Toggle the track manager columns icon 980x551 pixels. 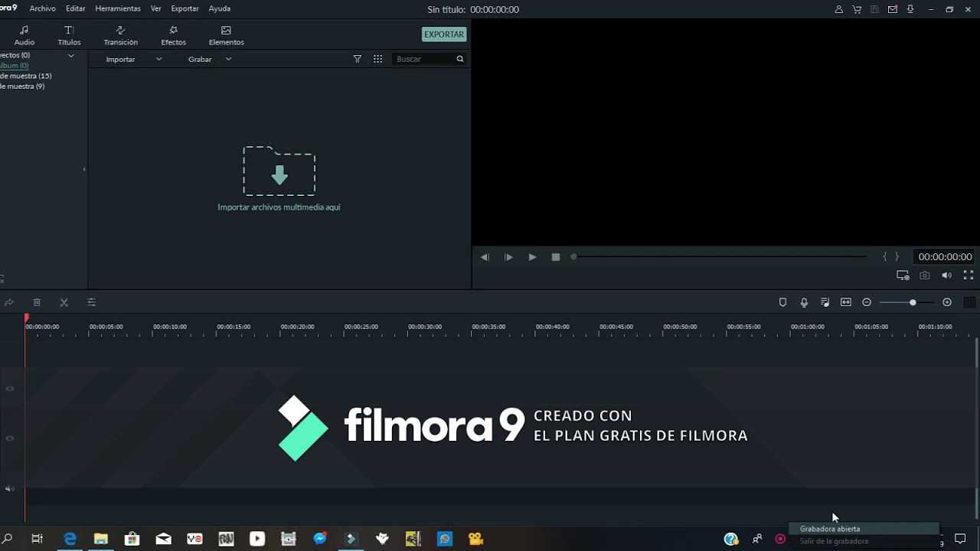click(969, 302)
